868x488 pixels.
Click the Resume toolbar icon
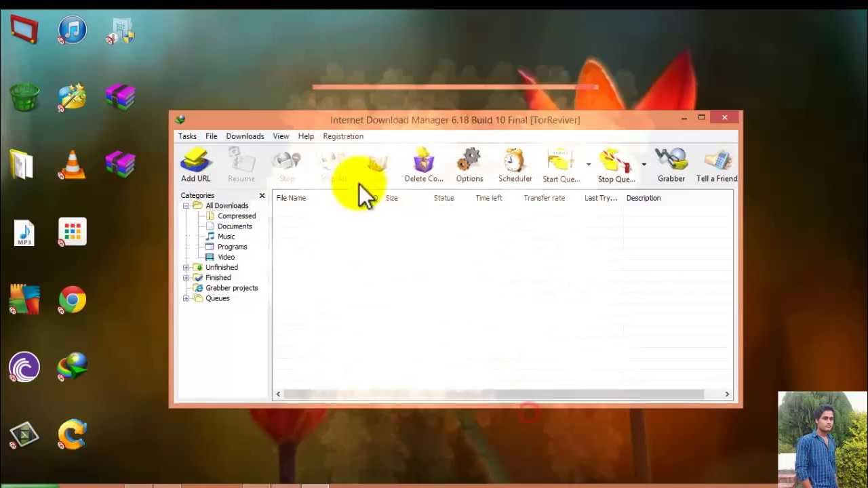tap(241, 165)
